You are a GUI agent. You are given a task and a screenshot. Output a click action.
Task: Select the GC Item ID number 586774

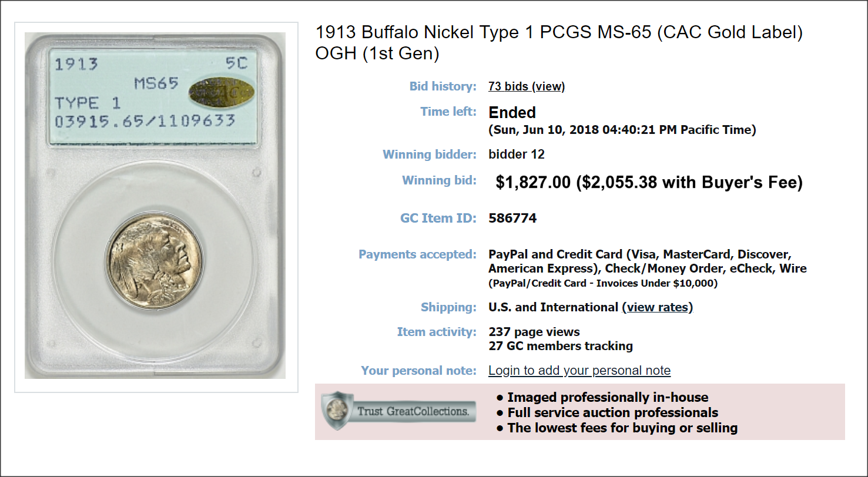tap(512, 219)
